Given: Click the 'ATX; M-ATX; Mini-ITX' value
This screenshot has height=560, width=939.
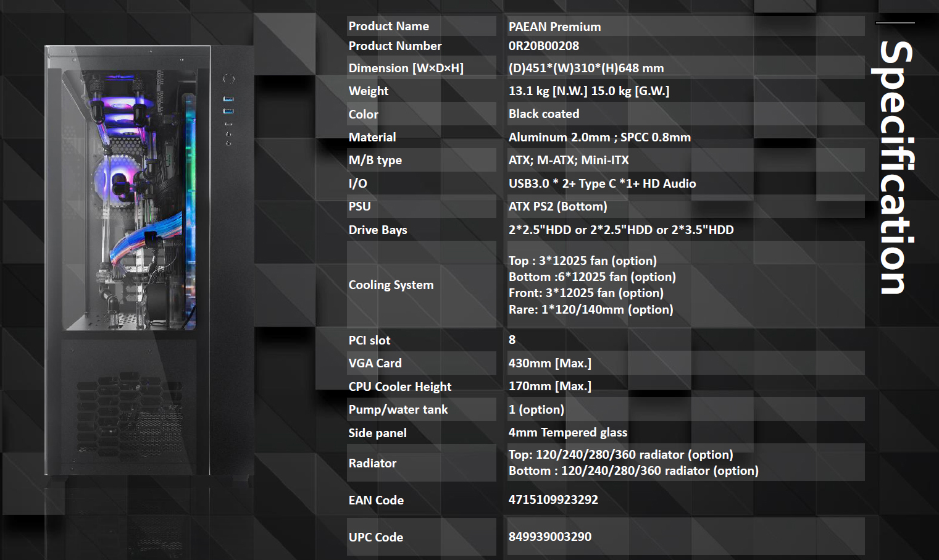Looking at the screenshot, I should (569, 160).
